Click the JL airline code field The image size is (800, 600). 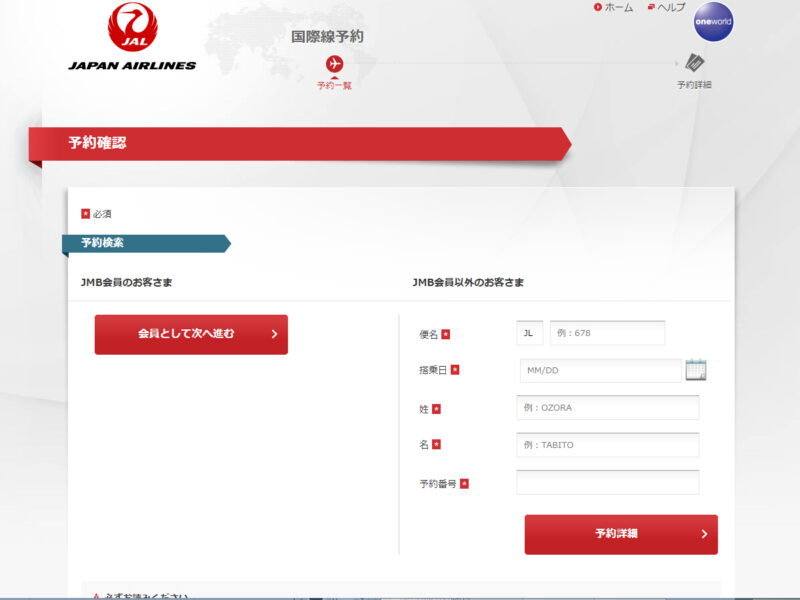pos(529,333)
